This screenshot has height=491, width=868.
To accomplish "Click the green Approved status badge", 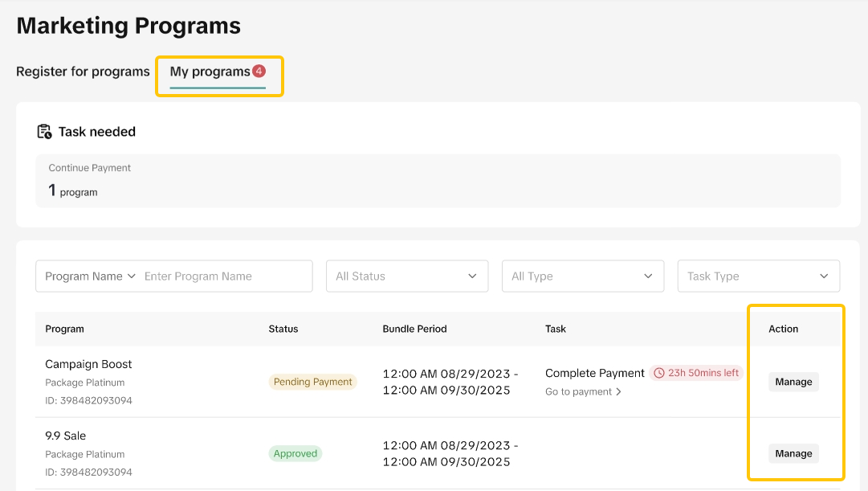I will pos(295,453).
